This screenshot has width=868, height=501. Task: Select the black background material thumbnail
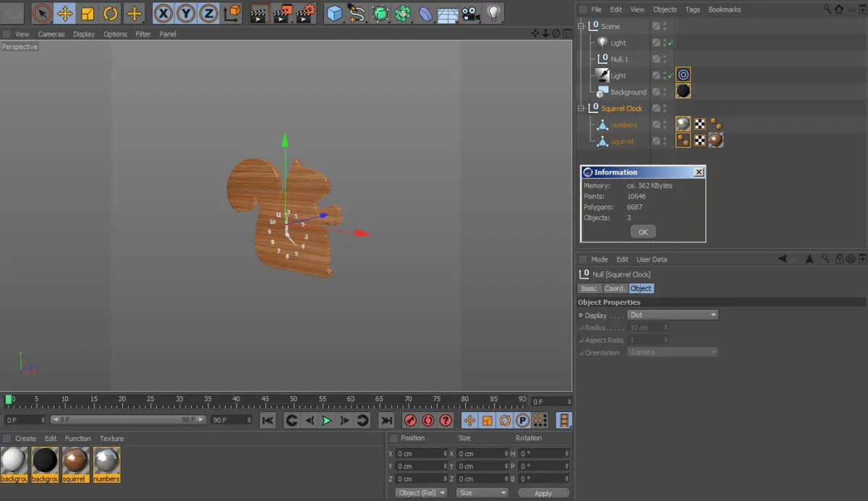coord(45,464)
